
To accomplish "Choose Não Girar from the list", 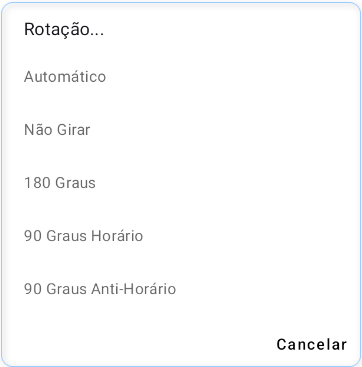I will (x=181, y=130).
